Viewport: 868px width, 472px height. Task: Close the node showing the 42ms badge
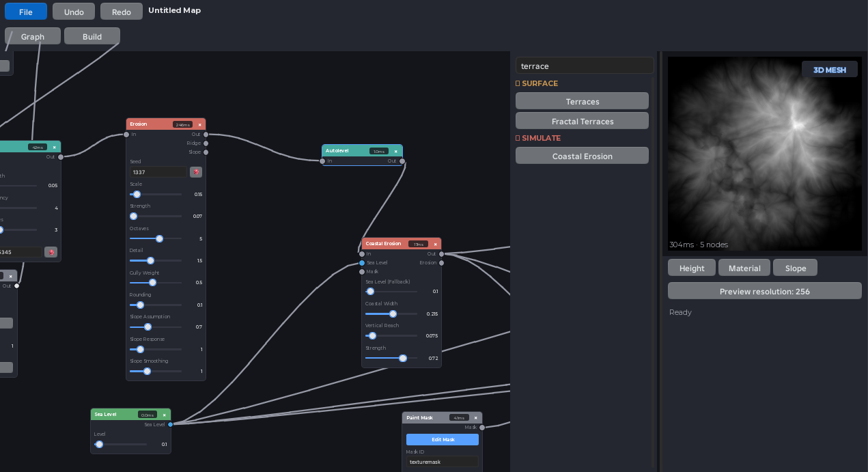(55, 147)
